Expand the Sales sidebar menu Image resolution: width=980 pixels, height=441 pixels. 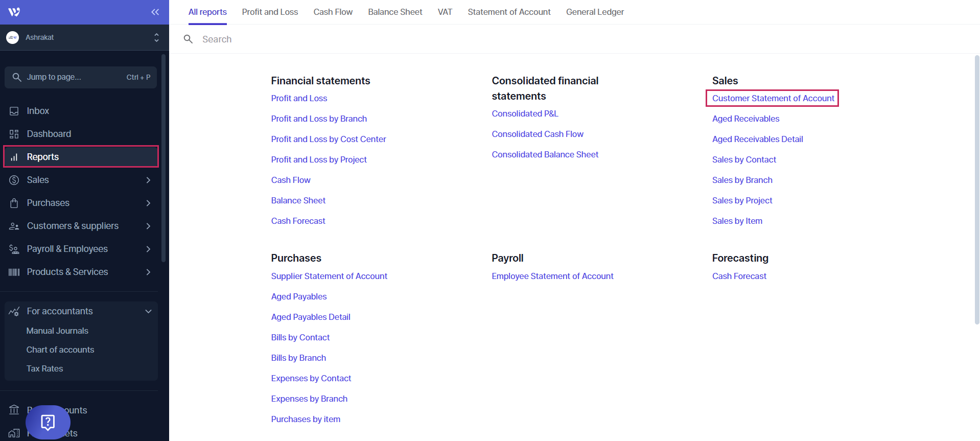[148, 180]
